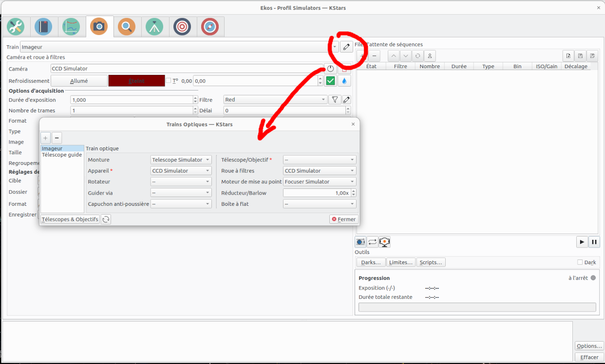The image size is (605, 364).
Task: Pause the sequence with pause button
Action: click(594, 242)
